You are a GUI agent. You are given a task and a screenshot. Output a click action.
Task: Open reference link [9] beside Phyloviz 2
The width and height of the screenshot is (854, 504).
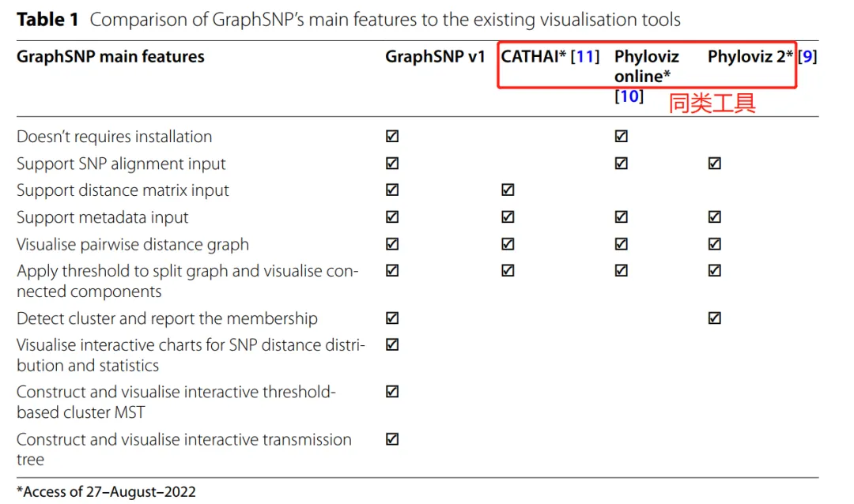click(x=807, y=57)
